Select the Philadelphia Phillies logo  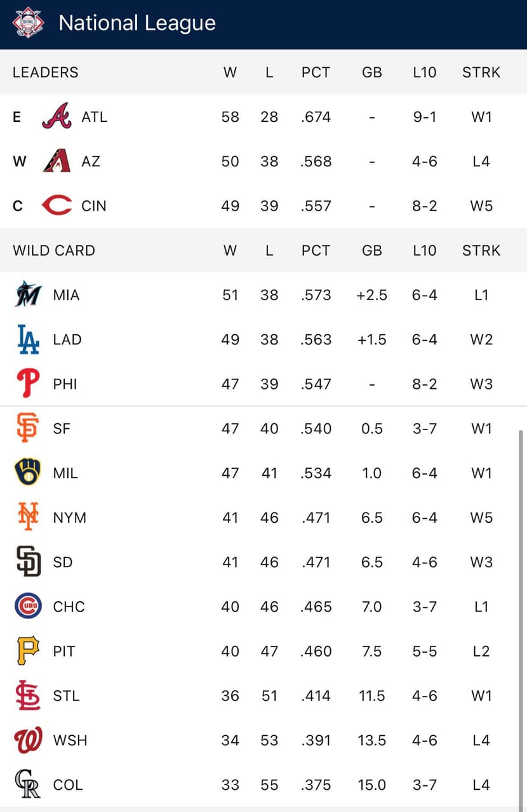point(28,384)
